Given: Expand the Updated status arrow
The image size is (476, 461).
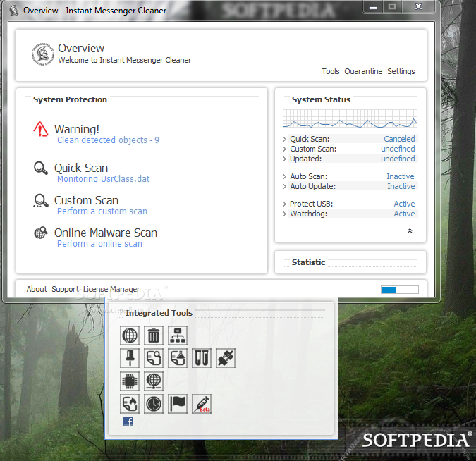Looking at the screenshot, I should point(285,159).
